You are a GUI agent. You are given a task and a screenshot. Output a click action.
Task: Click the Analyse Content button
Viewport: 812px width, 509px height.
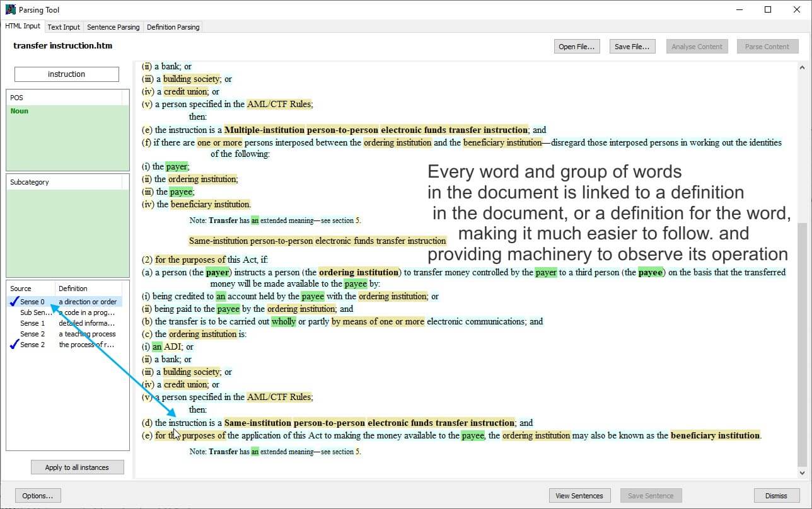pos(697,47)
